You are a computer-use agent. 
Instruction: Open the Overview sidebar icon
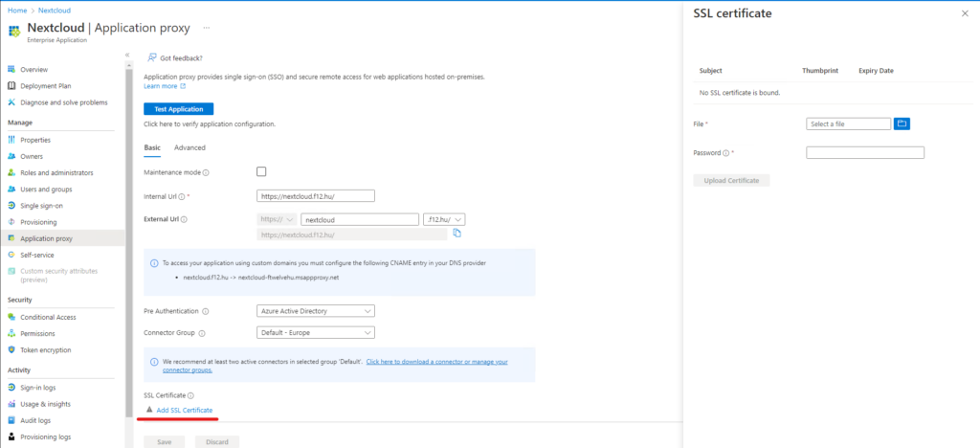point(11,69)
